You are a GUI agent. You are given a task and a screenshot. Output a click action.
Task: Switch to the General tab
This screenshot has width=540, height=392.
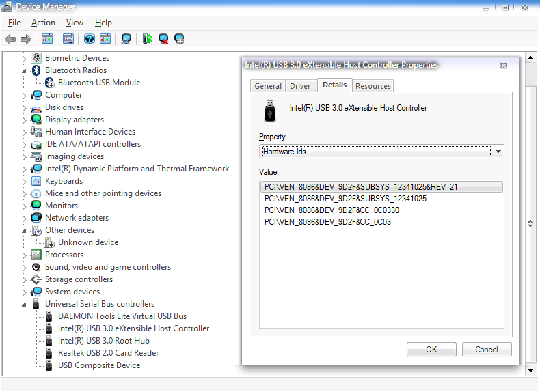click(267, 86)
